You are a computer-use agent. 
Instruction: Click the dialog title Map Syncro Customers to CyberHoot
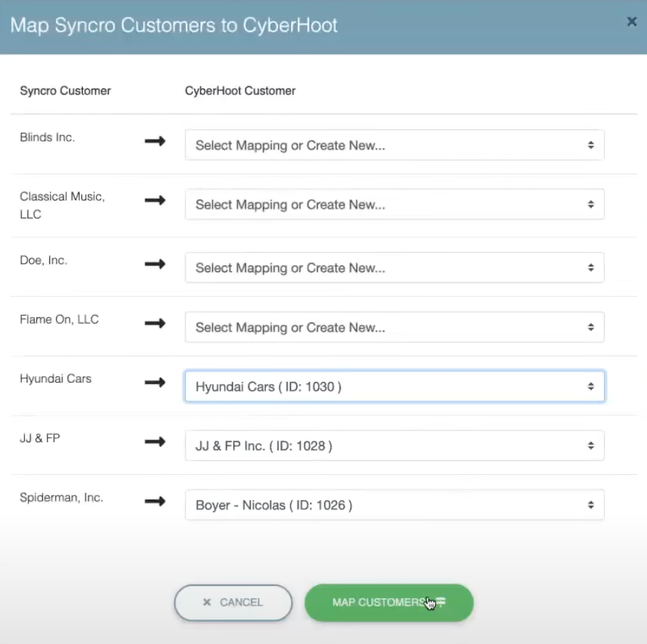pos(174,25)
